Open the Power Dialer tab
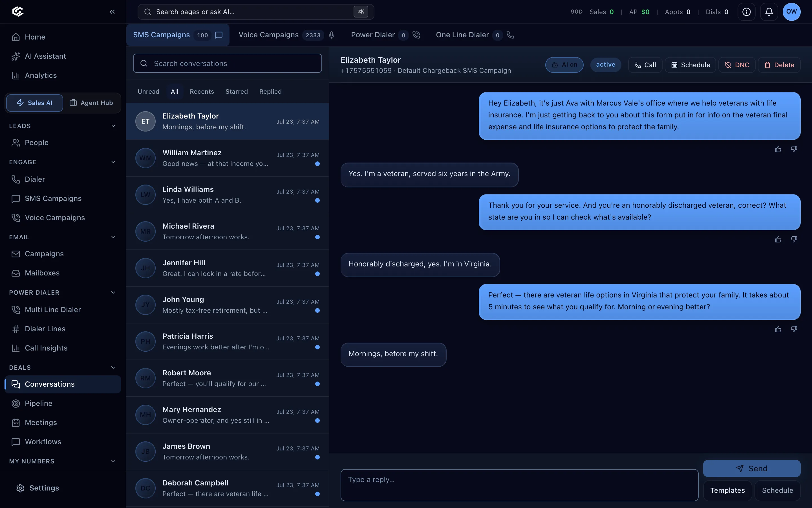812x508 pixels. point(385,35)
